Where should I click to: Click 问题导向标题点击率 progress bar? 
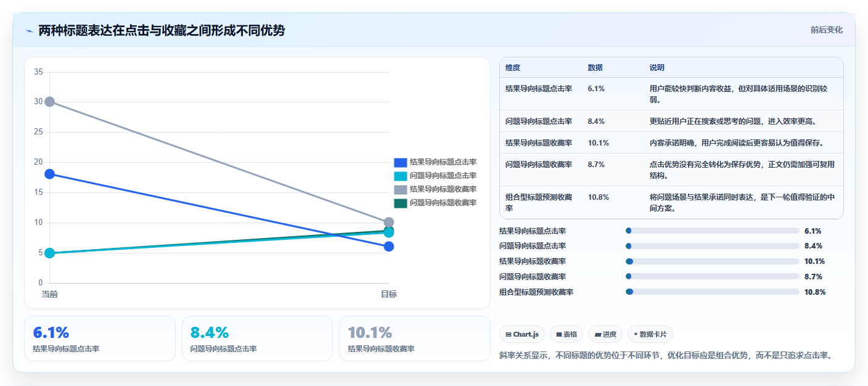(x=712, y=246)
